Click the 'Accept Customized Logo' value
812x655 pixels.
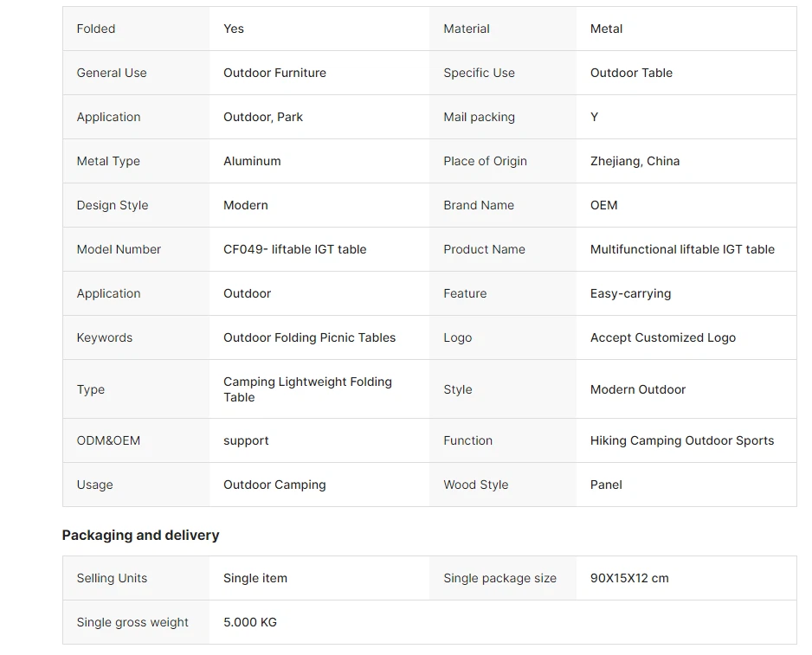pyautogui.click(x=662, y=337)
